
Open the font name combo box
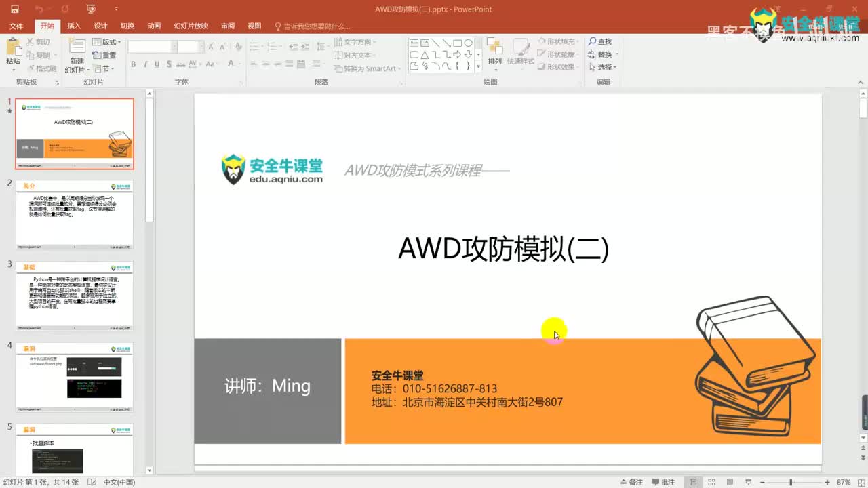click(x=152, y=47)
